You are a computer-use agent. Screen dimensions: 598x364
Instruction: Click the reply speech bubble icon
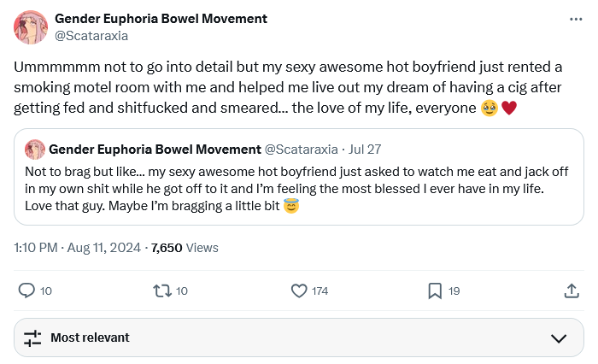pos(26,291)
